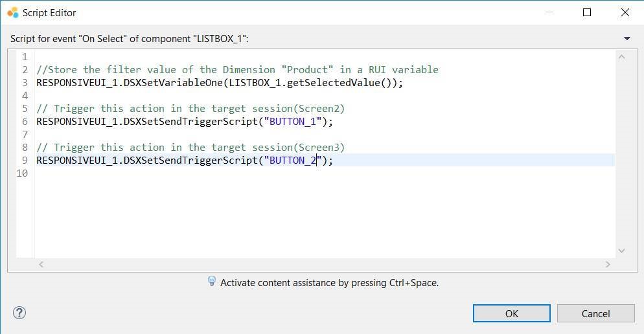Open the script event dropdown arrow
Viewport: 644px width, 334px height.
click(x=627, y=39)
